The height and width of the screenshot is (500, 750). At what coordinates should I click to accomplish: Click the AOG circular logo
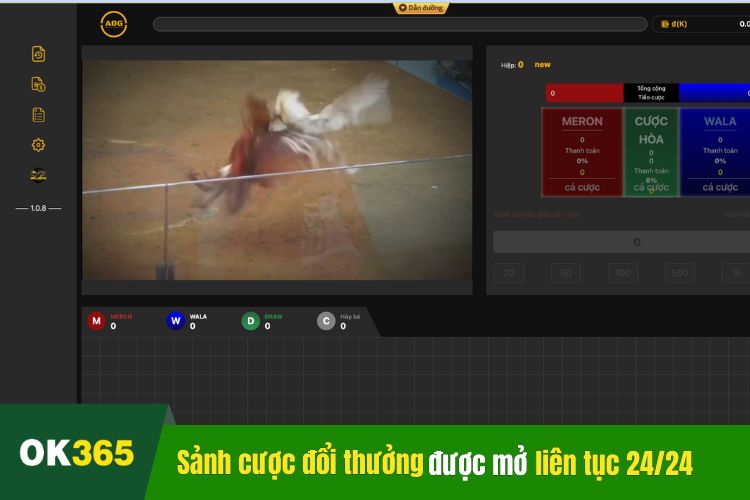click(114, 23)
